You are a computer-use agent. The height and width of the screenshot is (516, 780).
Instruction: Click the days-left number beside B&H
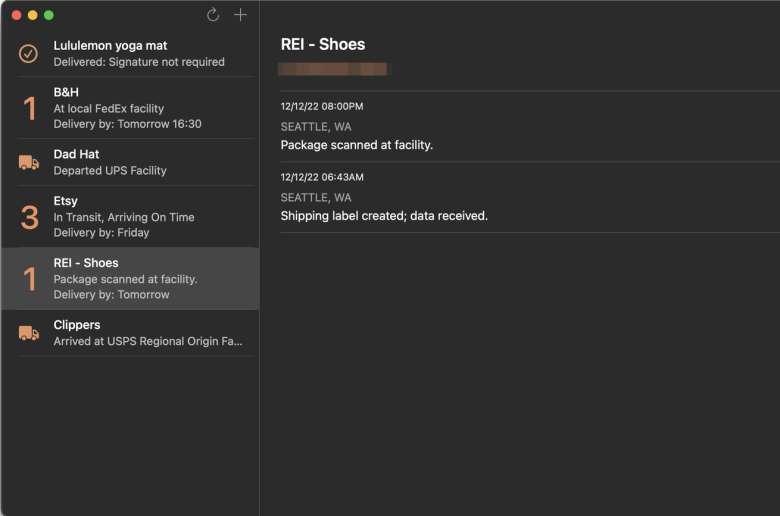(30, 108)
